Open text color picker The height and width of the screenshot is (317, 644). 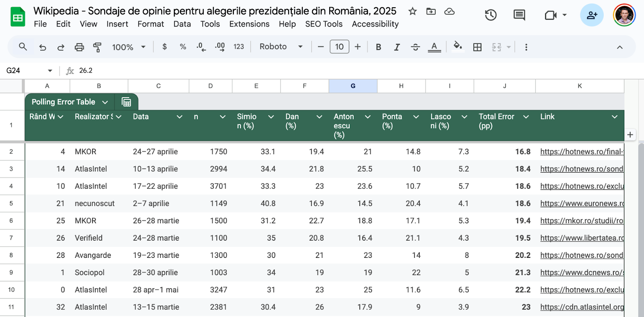coord(434,47)
